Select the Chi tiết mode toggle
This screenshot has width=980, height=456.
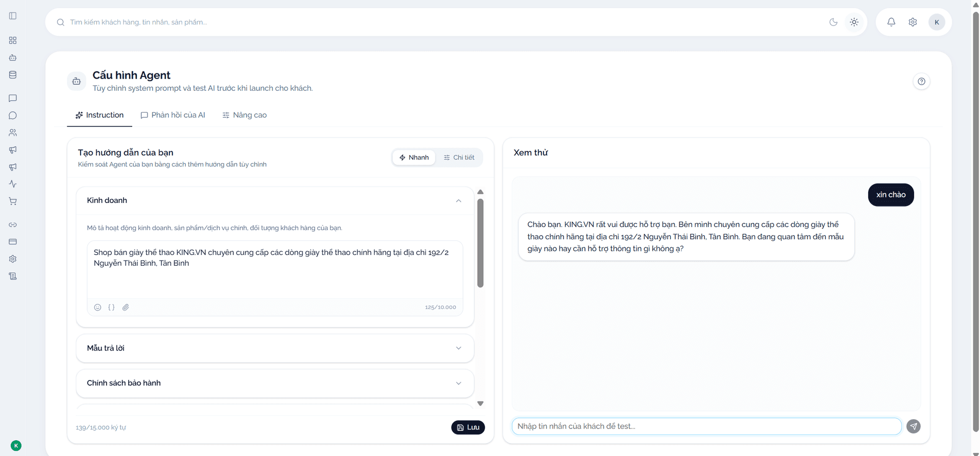tap(459, 157)
